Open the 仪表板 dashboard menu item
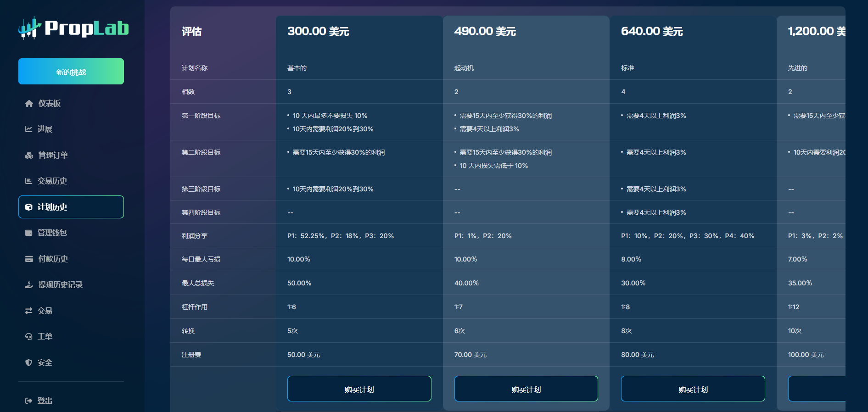The height and width of the screenshot is (412, 868). 50,104
